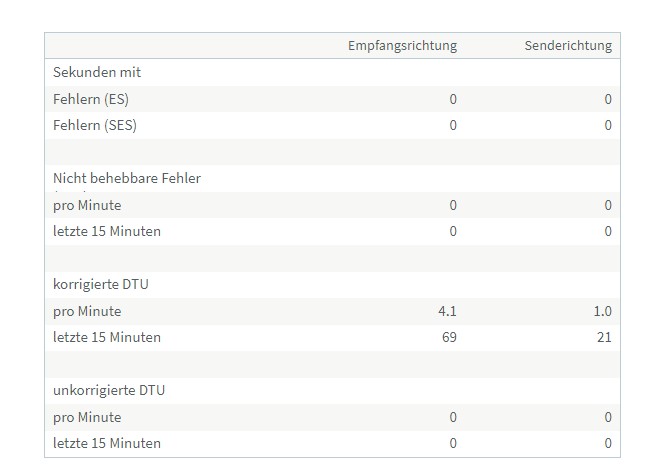Click the korrigierte DTU section heading
The image size is (646, 470).
(101, 284)
